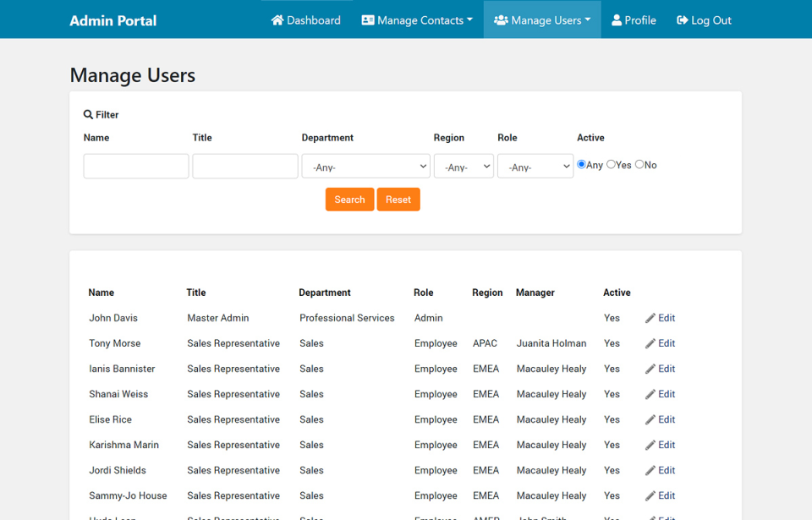The height and width of the screenshot is (520, 812).
Task: Click the Manage Contacts card icon
Action: point(368,20)
